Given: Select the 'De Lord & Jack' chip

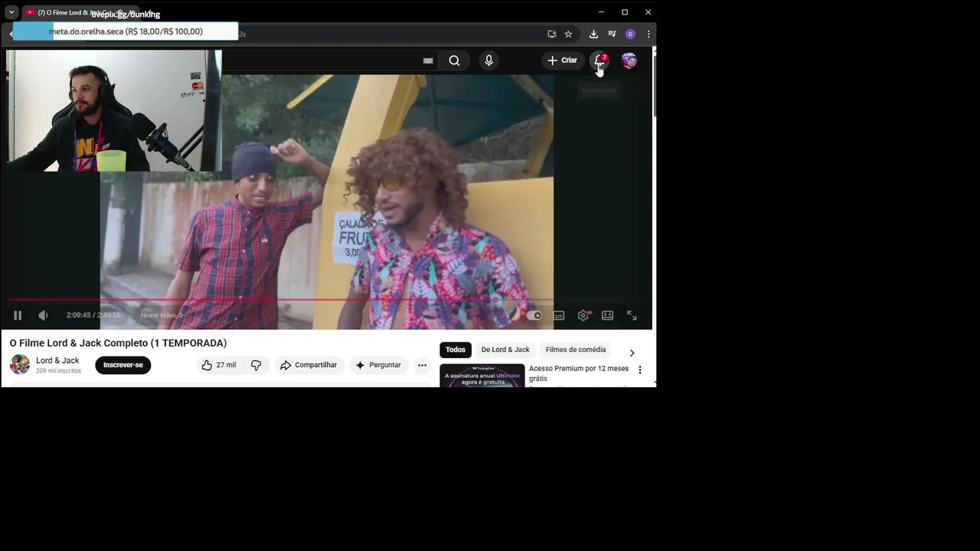Looking at the screenshot, I should [x=505, y=350].
